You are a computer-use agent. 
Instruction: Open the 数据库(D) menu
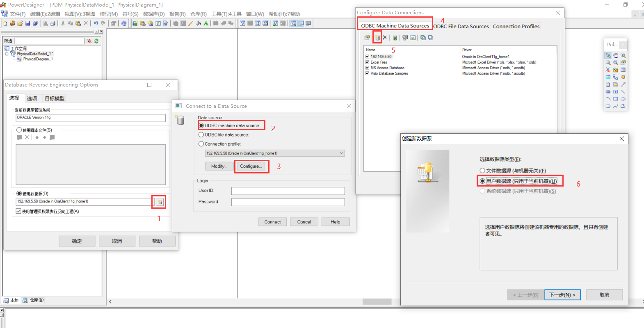[x=153, y=14]
